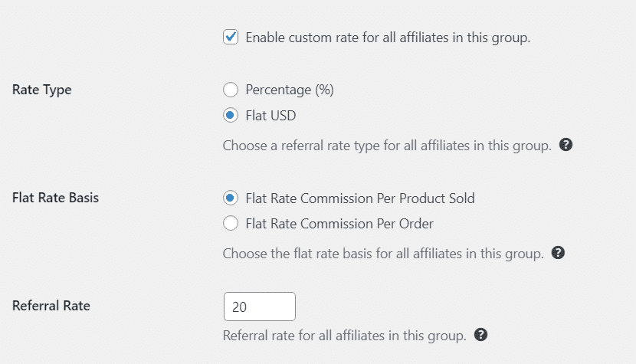The image size is (636, 364).
Task: Choose Flat Rate Commission Per Order radio
Action: 231,223
